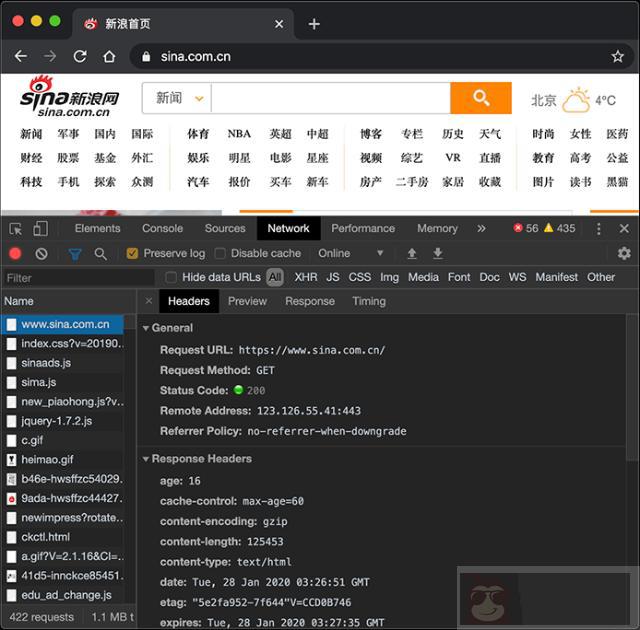This screenshot has width=640, height=630.
Task: Open the Online throttling dropdown
Action: (x=351, y=253)
